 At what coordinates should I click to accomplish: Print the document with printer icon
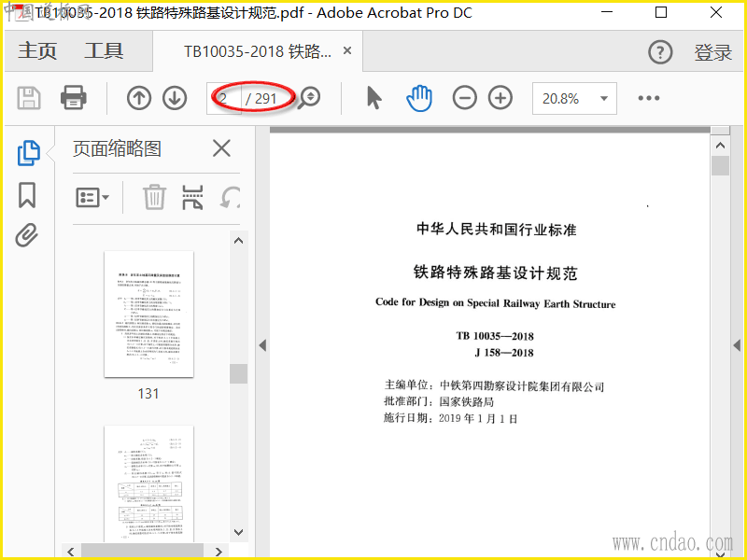click(x=74, y=98)
